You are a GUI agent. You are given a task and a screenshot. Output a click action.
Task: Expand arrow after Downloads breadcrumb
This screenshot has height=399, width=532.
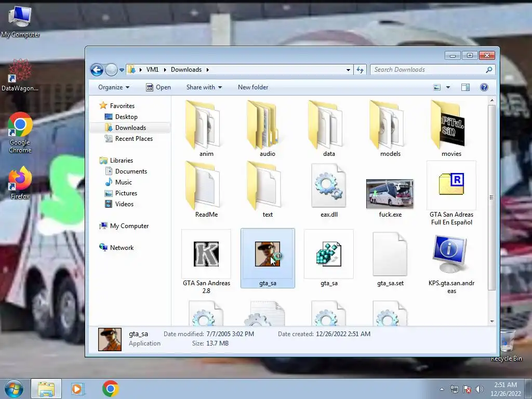208,70
